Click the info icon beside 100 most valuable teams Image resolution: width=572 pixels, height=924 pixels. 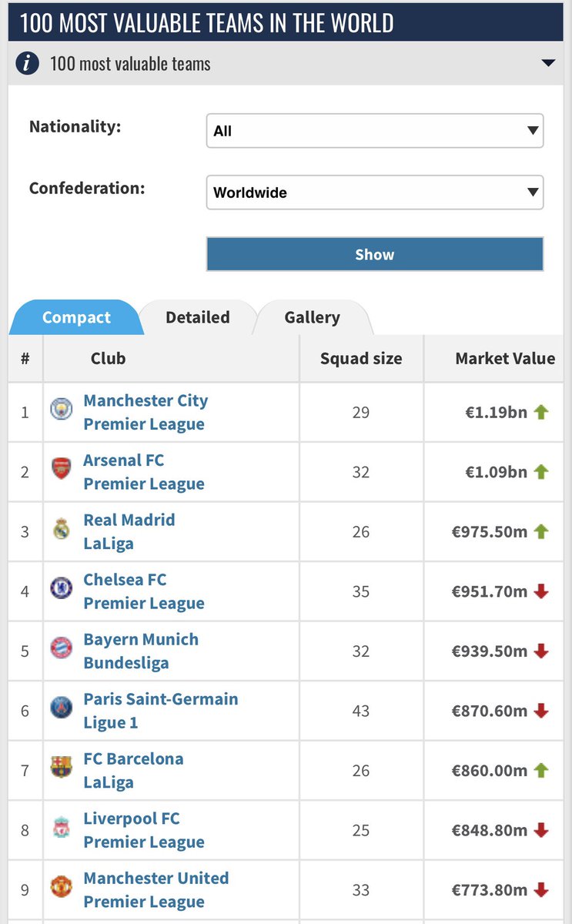point(28,63)
